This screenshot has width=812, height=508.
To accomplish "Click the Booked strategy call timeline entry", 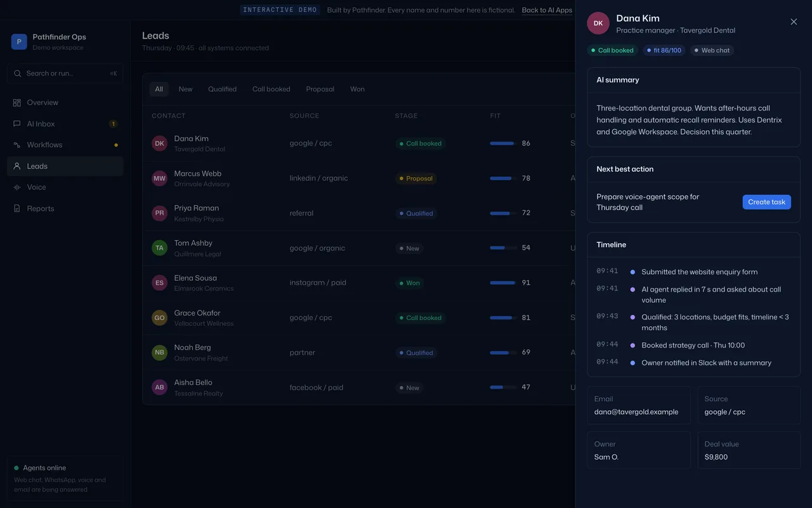I will tap(693, 345).
